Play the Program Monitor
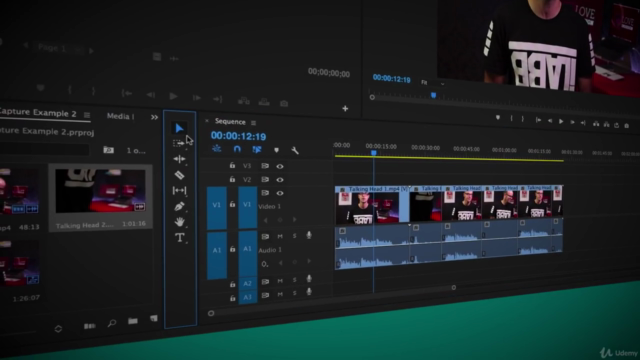640x360 pixels. [561, 121]
